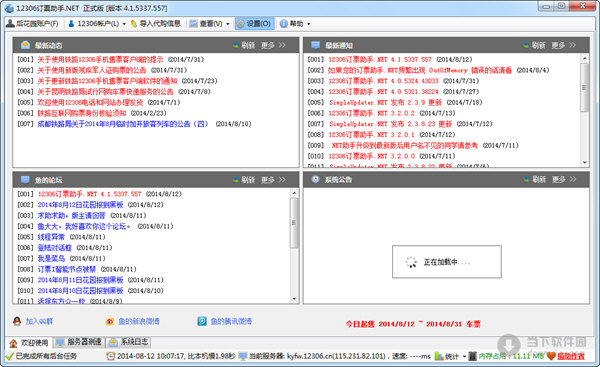Viewport: 600px width, 367px height.
Task: Expand the 查看(V) dropdown arrow
Action: pos(228,24)
